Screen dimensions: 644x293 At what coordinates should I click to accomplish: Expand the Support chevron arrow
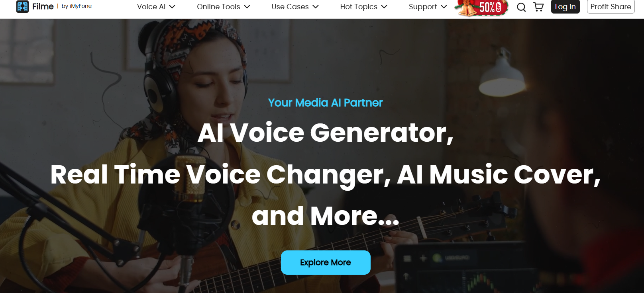[444, 7]
